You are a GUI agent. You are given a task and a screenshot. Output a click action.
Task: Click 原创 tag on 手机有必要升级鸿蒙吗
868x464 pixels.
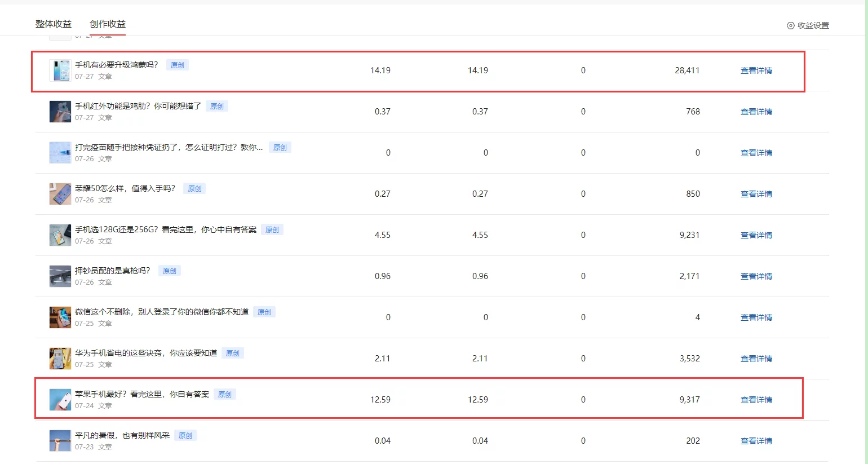[x=177, y=65]
